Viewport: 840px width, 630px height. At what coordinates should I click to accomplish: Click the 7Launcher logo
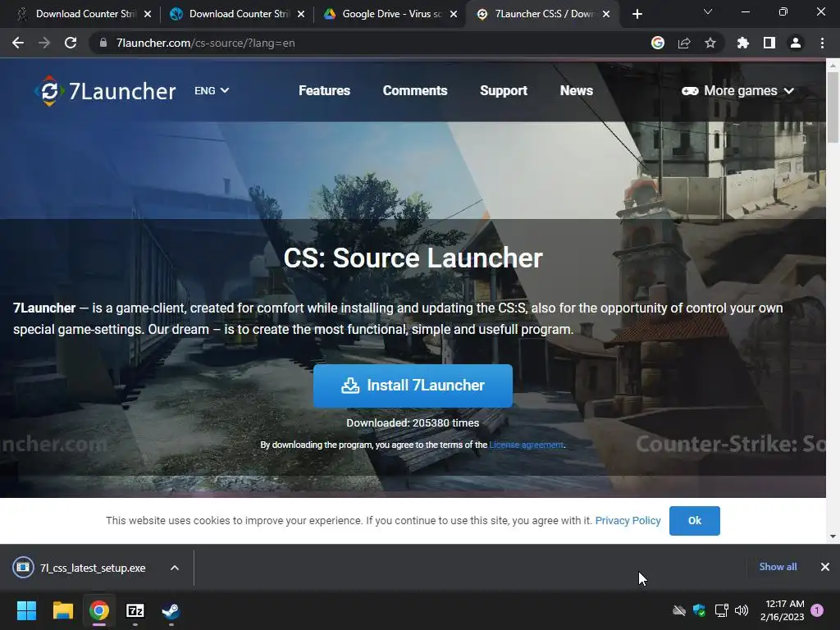pyautogui.click(x=105, y=90)
